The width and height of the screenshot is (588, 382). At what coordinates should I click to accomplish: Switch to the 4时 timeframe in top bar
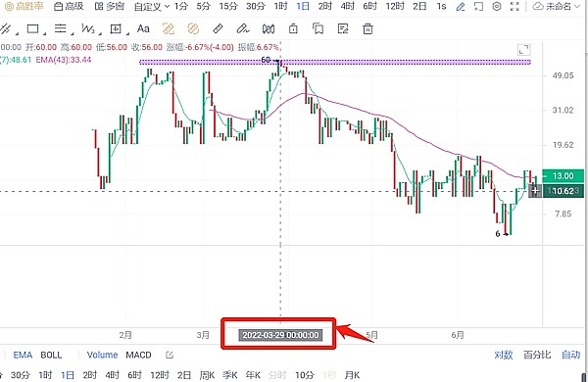(348, 7)
